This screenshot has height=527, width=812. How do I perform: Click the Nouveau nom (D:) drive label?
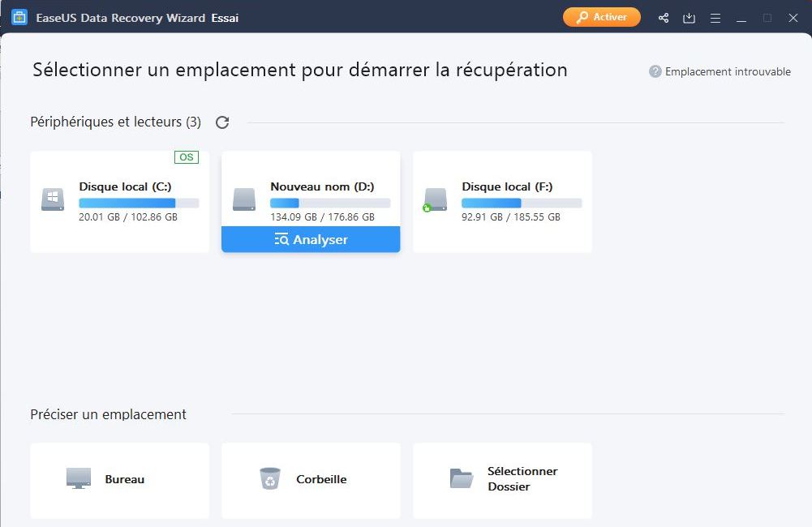tap(322, 186)
